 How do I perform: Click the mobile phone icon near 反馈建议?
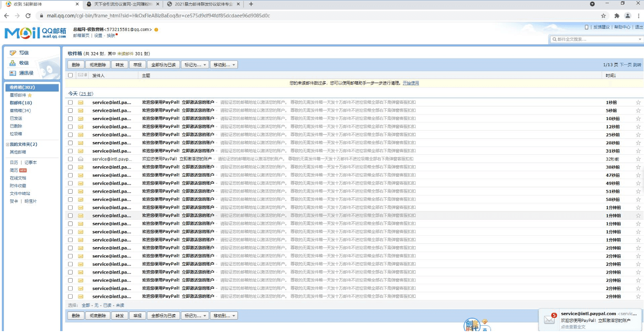click(587, 27)
